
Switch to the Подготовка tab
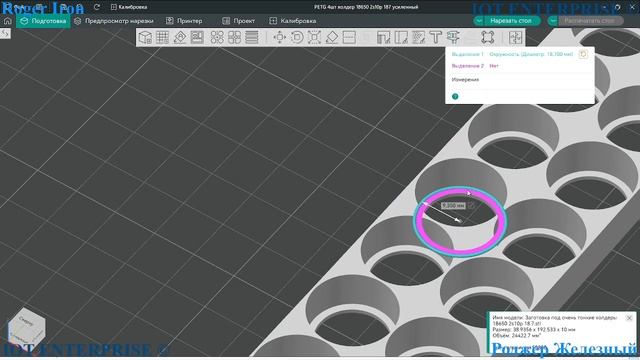coord(43,21)
